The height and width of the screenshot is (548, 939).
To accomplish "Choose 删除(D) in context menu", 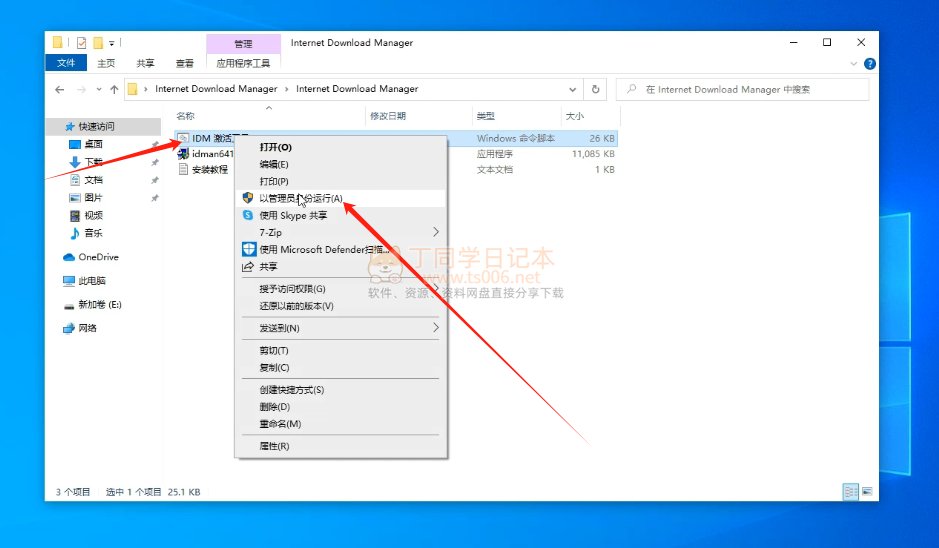I will (x=341, y=407).
